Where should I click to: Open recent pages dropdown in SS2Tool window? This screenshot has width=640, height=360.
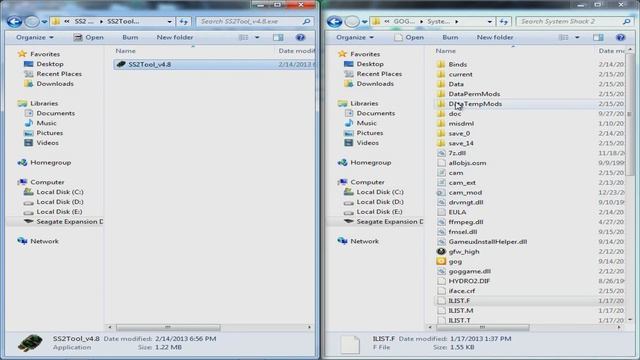tap(44, 21)
